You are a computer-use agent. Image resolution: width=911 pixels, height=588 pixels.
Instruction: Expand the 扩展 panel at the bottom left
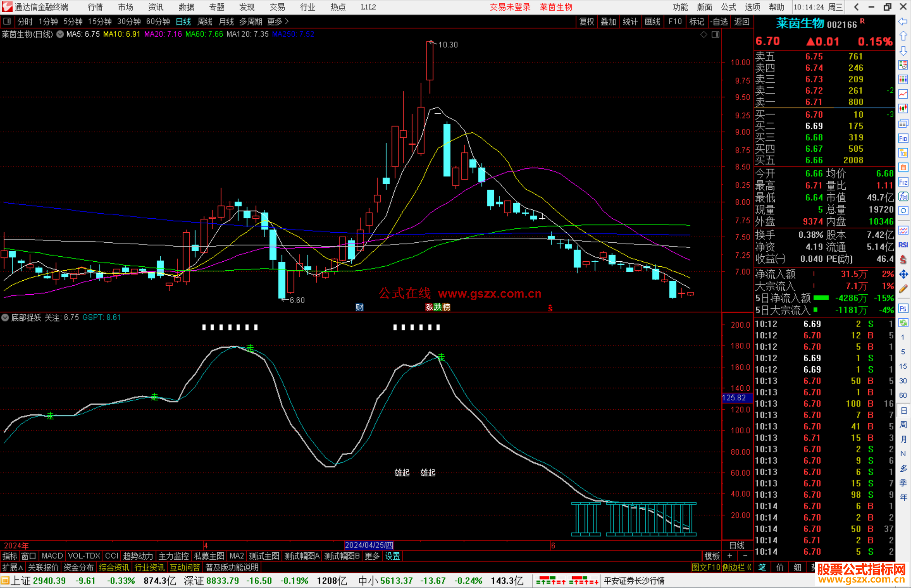13,567
